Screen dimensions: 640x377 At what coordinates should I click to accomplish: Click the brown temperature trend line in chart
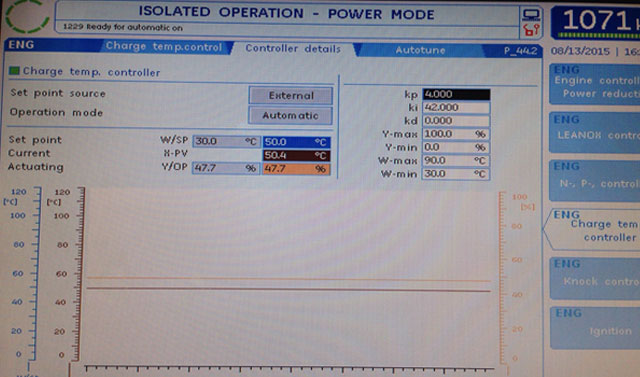point(288,290)
